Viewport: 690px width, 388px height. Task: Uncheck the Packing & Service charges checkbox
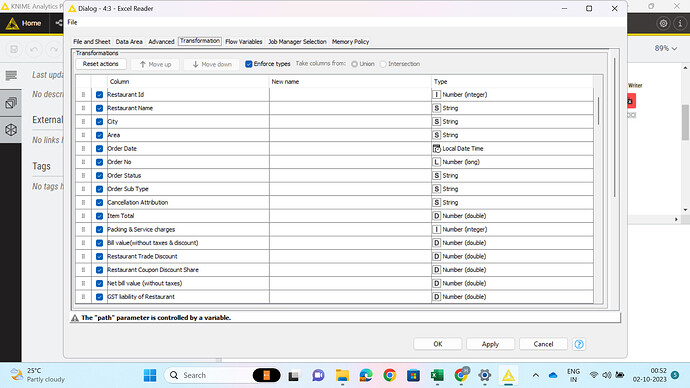pos(99,230)
